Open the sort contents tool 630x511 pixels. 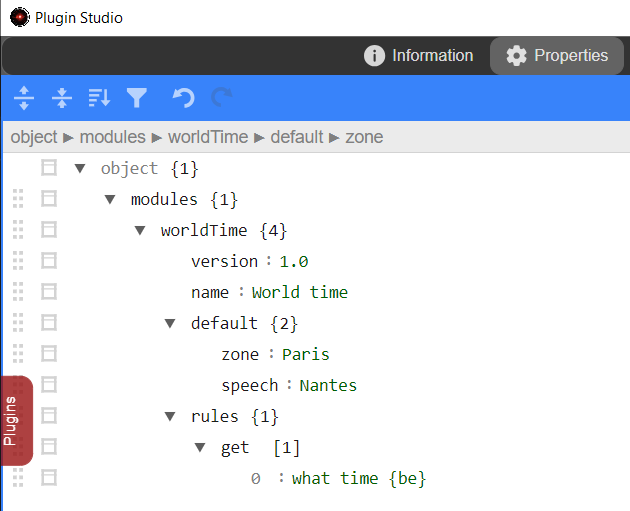[99, 98]
